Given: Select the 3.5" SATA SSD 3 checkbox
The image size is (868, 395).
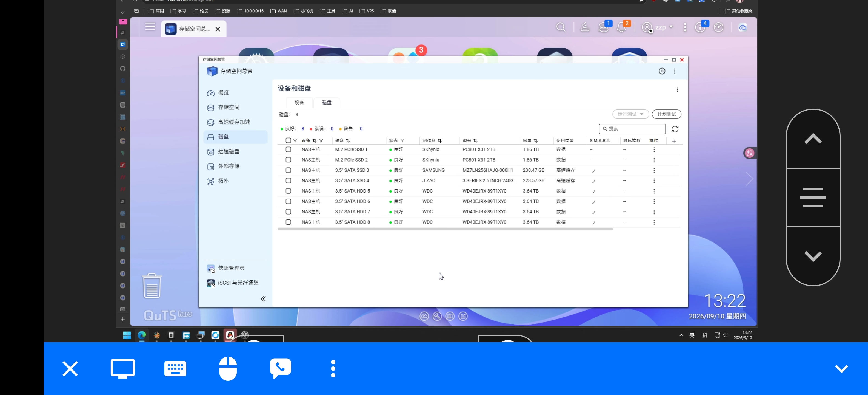Looking at the screenshot, I should point(288,170).
